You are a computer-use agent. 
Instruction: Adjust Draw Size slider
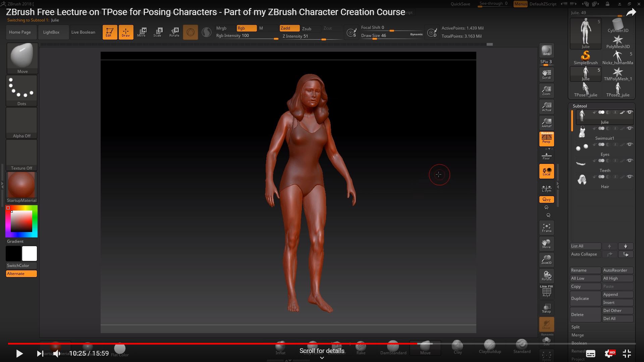[x=392, y=36]
